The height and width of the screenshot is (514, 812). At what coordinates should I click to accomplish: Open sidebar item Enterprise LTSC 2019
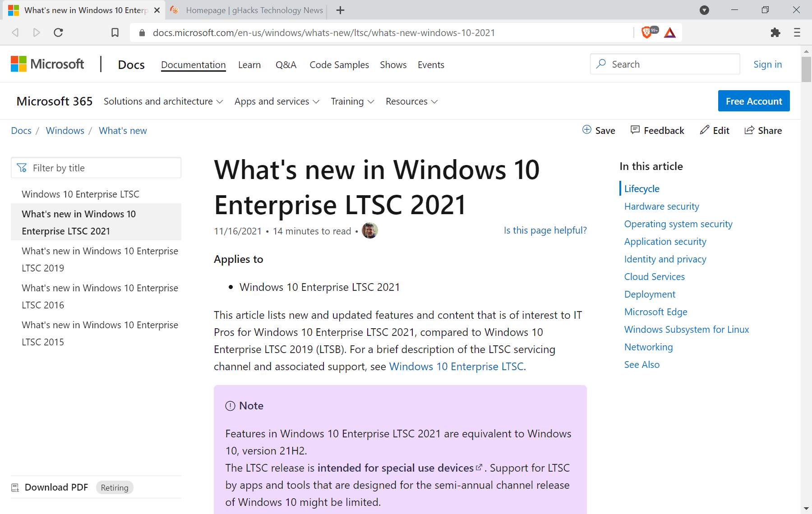click(x=100, y=259)
